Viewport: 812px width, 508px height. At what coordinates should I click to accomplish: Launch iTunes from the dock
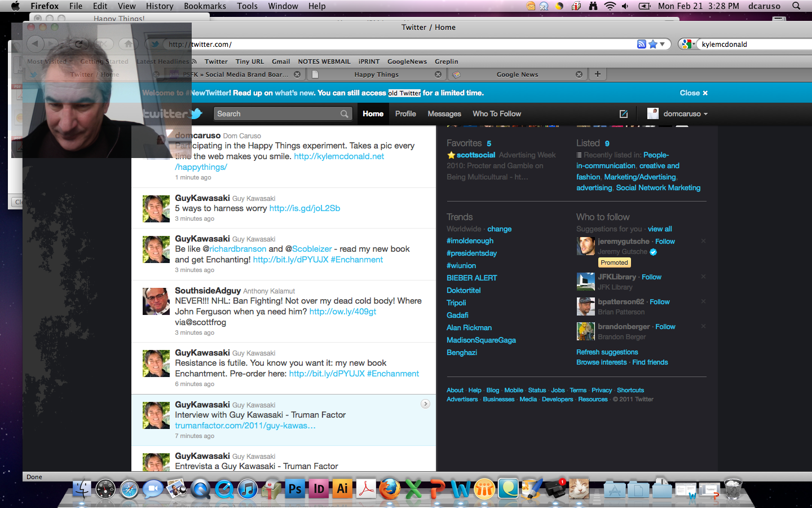pos(248,489)
